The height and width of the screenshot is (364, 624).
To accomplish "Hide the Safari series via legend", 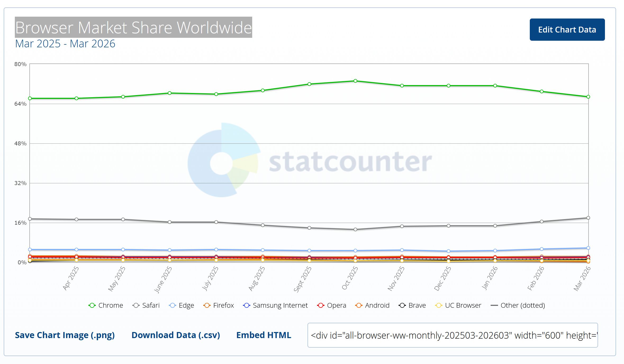I will tap(146, 305).
